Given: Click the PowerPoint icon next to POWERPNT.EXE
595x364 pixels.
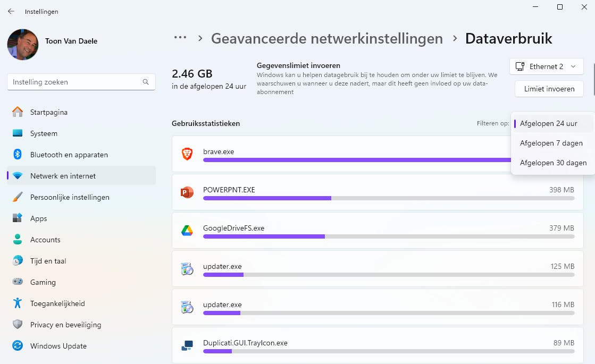Looking at the screenshot, I should click(187, 192).
